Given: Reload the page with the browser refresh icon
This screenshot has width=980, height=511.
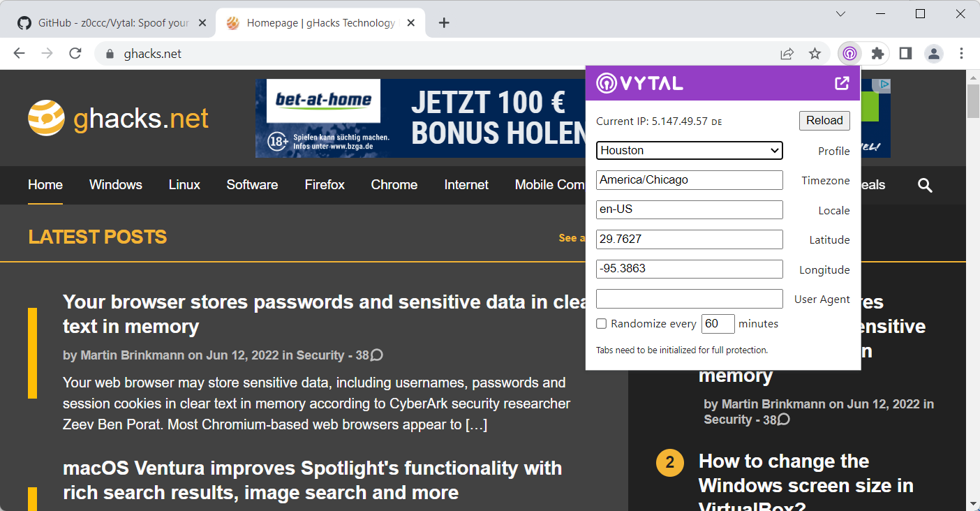Looking at the screenshot, I should pos(75,53).
